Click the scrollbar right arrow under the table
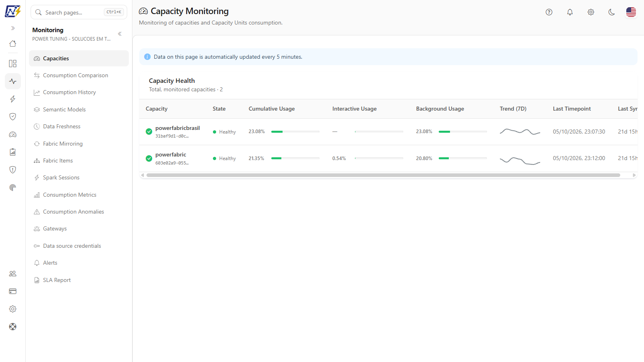The height and width of the screenshot is (362, 644). coord(634,175)
